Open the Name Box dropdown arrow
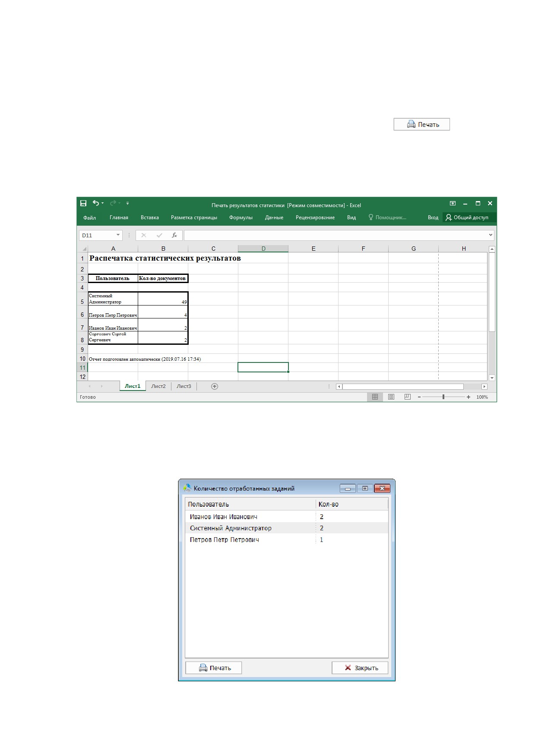 tap(118, 235)
